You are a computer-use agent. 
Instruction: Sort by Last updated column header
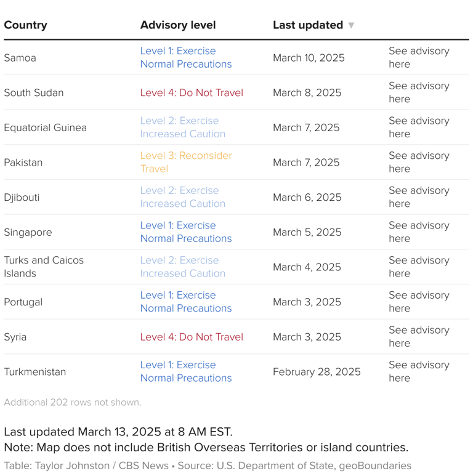coord(308,25)
